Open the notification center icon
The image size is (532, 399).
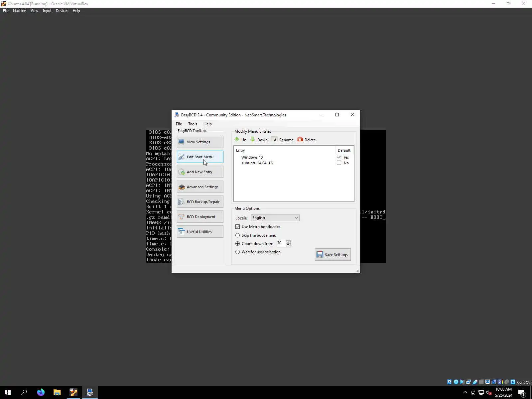click(522, 393)
